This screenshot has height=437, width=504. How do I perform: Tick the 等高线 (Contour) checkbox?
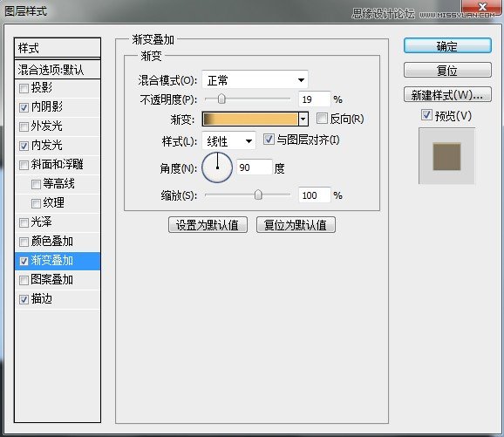(36, 184)
